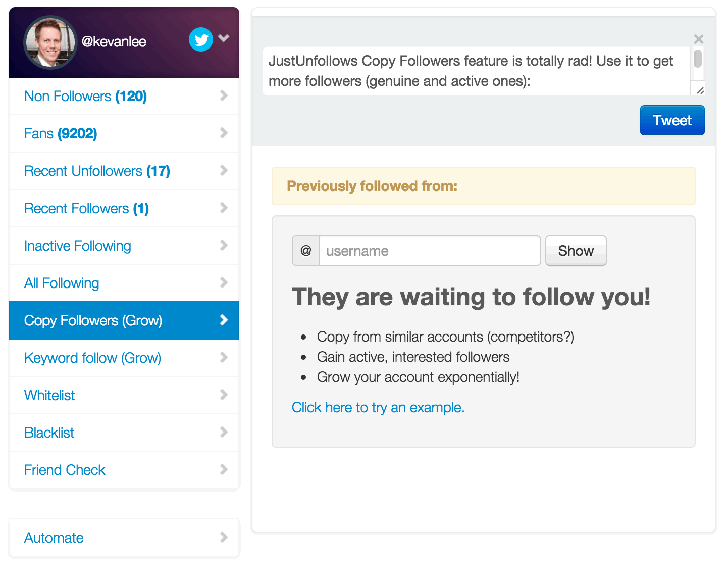Open the Fans list
Viewport: 728px width, 574px height.
(60, 133)
